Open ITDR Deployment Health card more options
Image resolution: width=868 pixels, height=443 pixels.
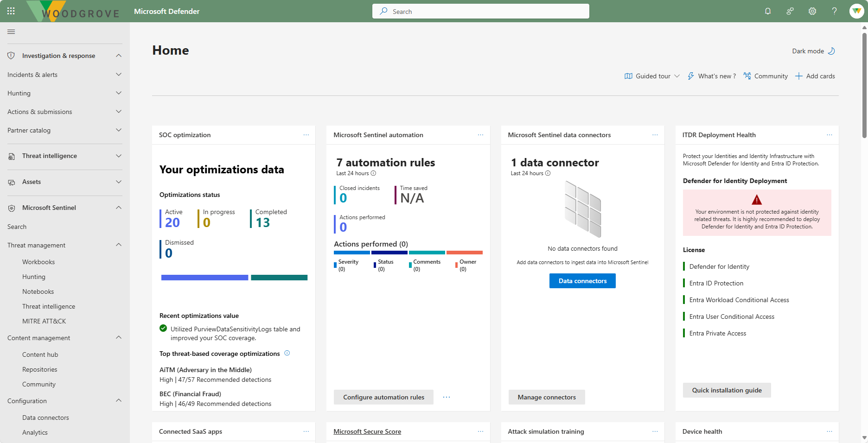pyautogui.click(x=829, y=135)
